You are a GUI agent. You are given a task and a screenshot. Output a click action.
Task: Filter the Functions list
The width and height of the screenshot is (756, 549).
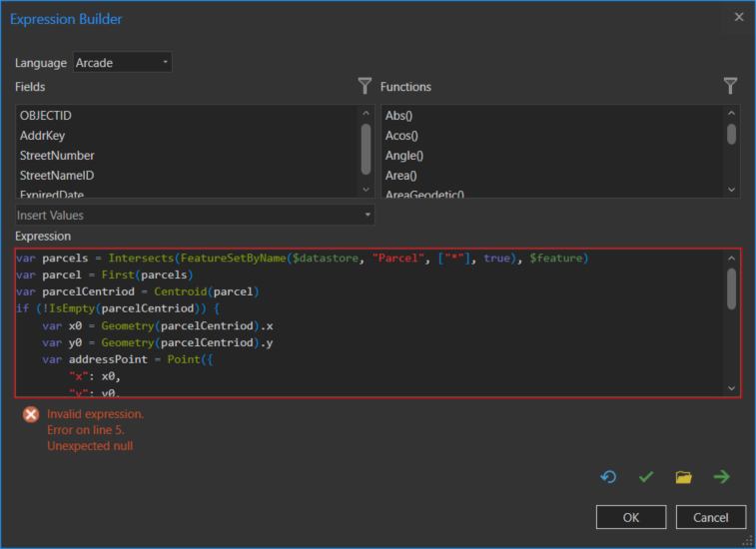point(731,87)
